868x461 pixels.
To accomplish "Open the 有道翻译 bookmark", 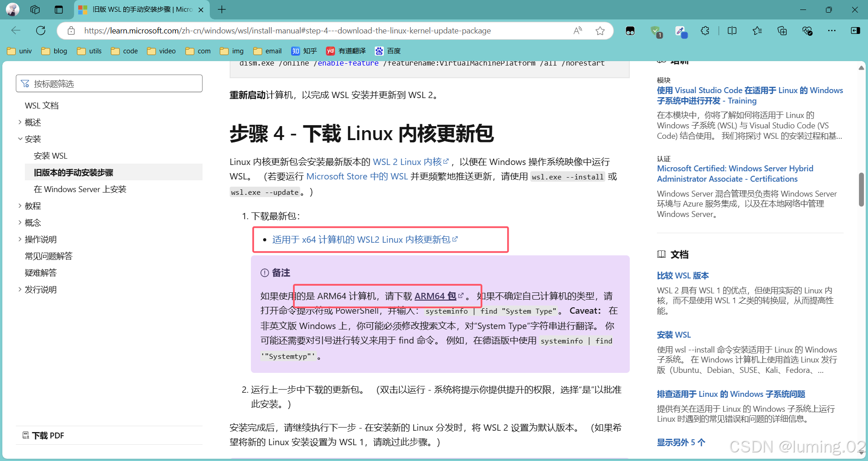I will 346,51.
